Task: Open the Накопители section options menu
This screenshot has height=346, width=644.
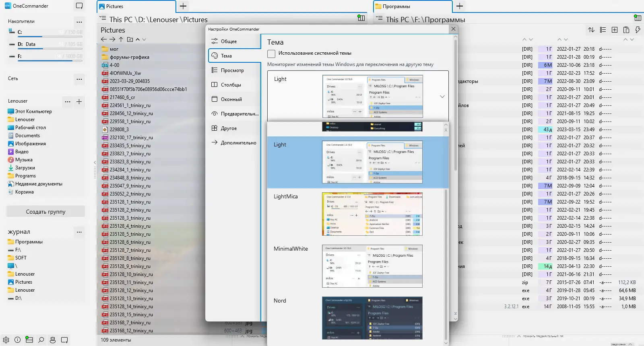Action: tap(79, 22)
